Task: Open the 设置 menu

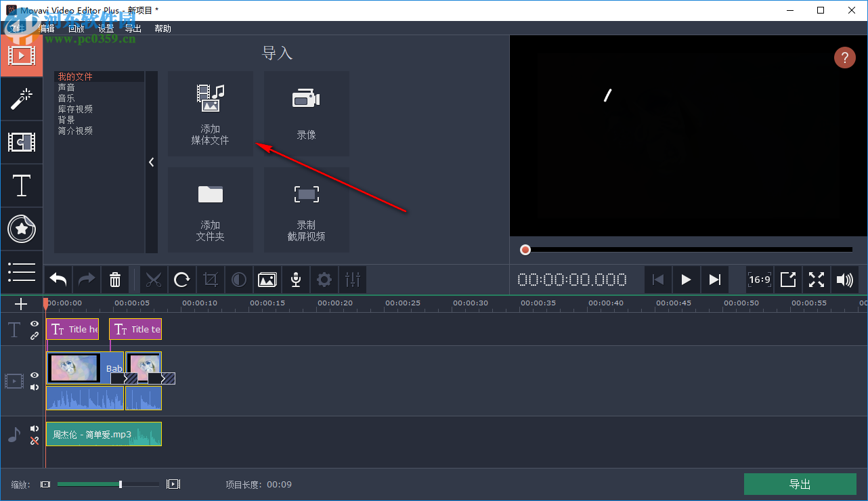Action: (x=106, y=28)
